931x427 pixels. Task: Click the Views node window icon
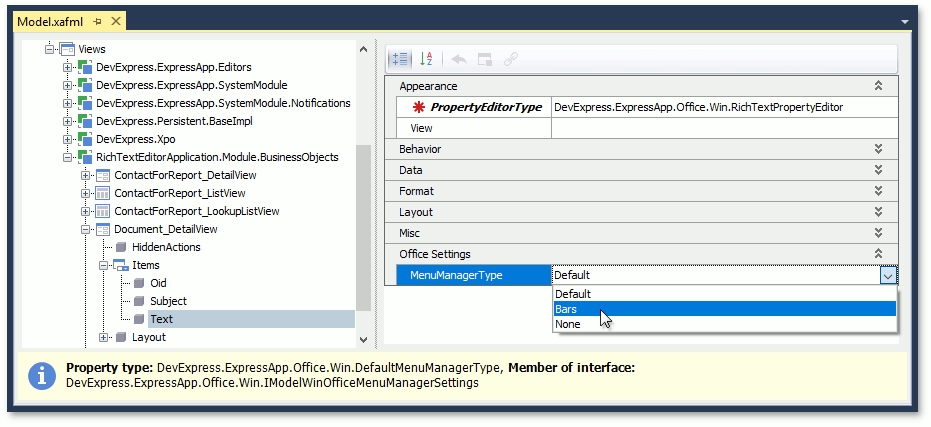(x=67, y=49)
